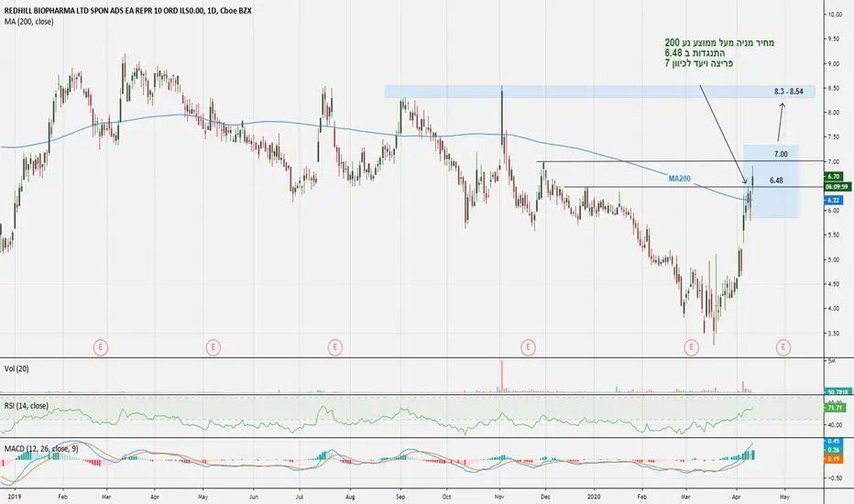Click the Nov label on the time axis

coord(498,497)
